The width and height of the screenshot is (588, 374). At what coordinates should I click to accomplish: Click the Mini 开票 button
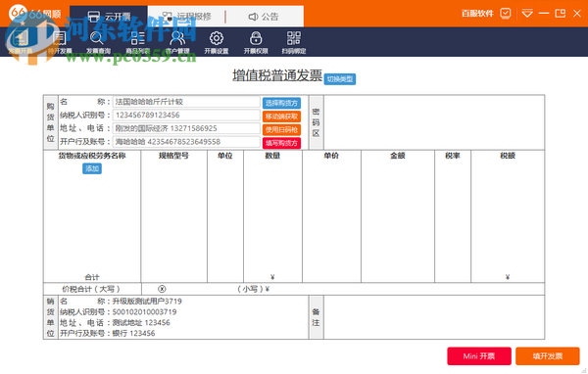point(479,356)
